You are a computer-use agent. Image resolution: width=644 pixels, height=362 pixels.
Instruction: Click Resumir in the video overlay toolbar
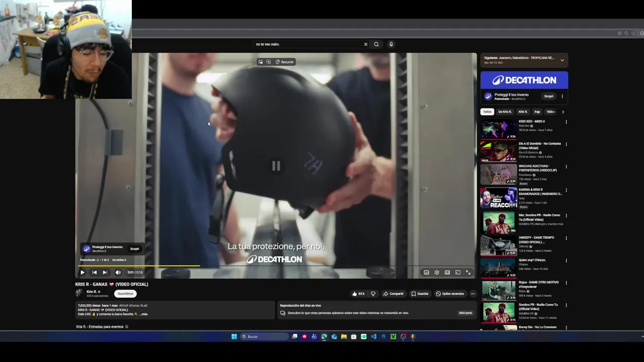285,62
